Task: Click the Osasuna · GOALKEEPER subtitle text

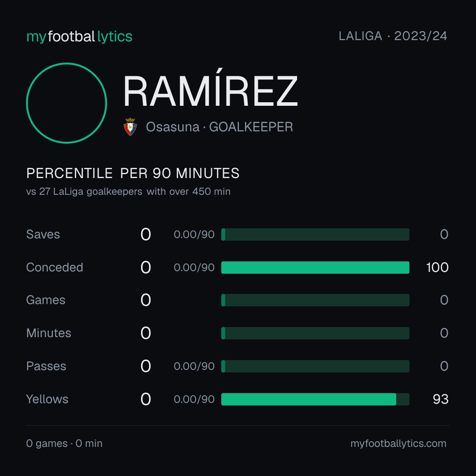Action: pyautogui.click(x=219, y=127)
